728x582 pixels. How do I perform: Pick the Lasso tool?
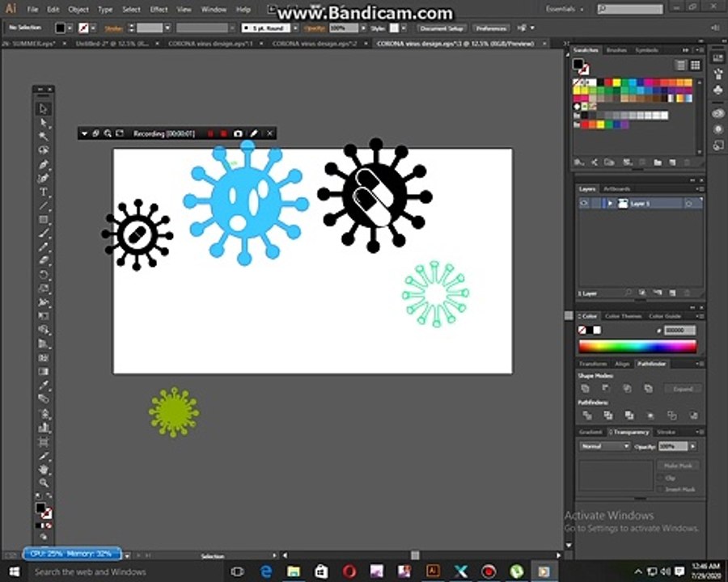tap(43, 150)
